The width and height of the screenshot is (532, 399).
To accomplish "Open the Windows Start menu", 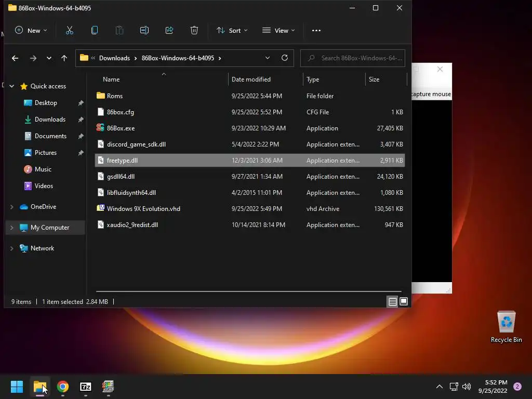I will [x=17, y=387].
